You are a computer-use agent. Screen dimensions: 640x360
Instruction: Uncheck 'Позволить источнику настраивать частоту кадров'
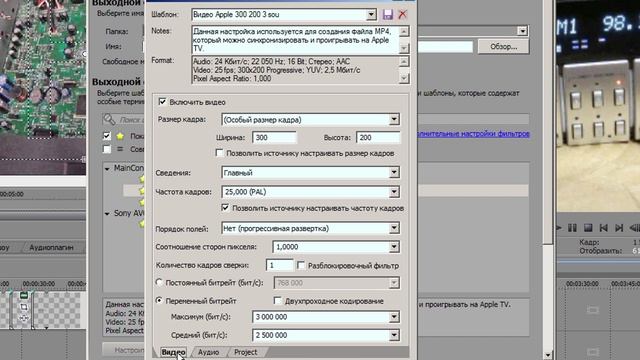click(x=225, y=208)
